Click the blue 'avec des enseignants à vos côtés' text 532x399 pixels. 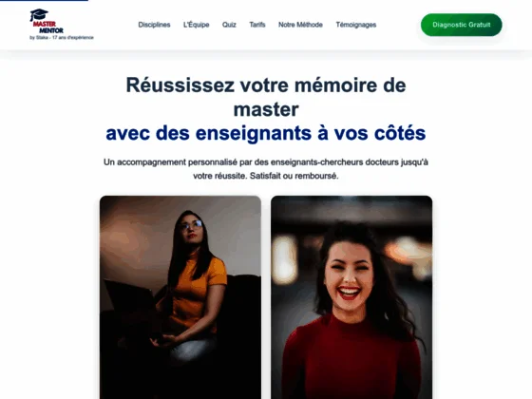point(266,133)
